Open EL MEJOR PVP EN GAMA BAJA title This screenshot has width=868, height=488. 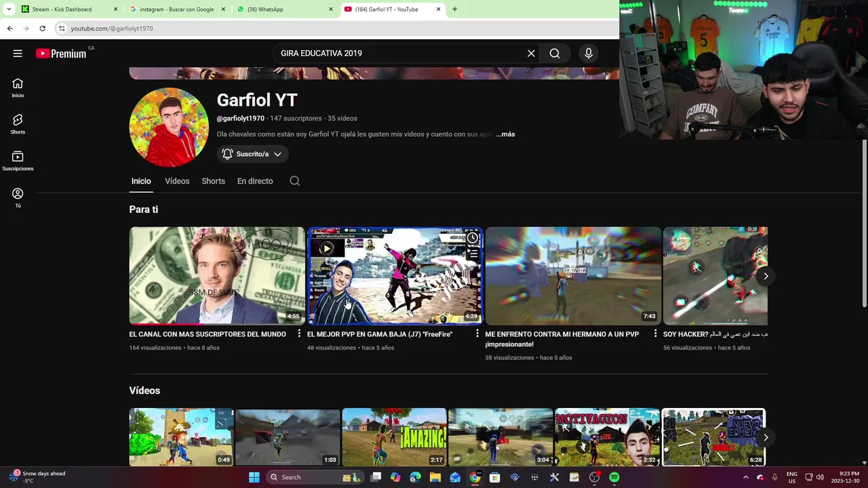click(x=380, y=334)
